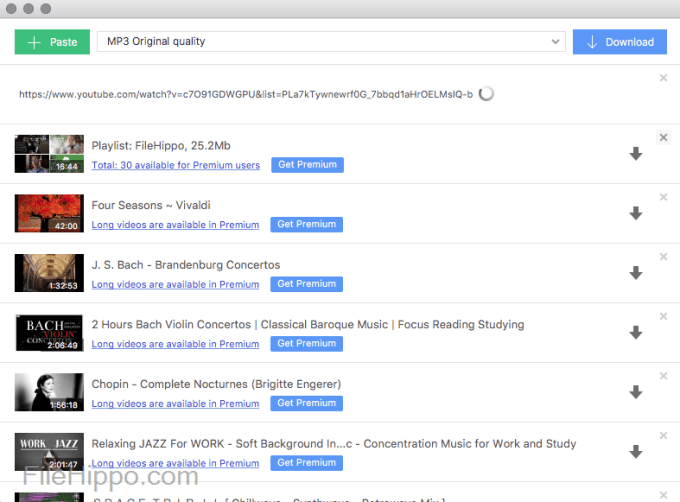Viewport: 680px width, 502px height.
Task: Click Get Premium for Four Seasons Vivaldi
Action: (x=307, y=225)
